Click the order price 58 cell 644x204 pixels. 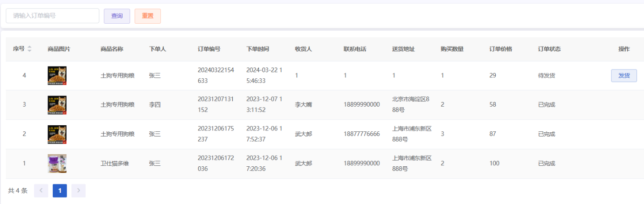pos(493,105)
